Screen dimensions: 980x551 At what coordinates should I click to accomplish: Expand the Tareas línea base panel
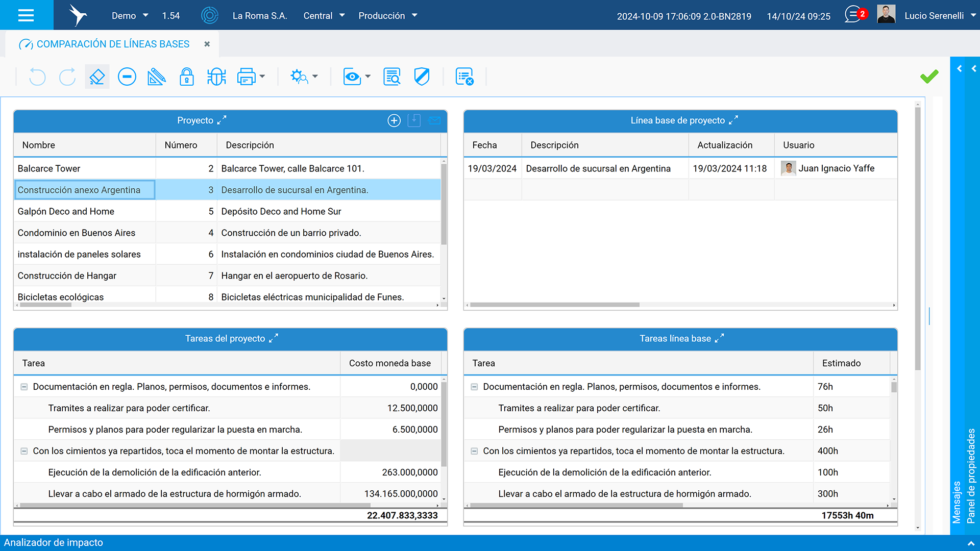click(x=719, y=338)
